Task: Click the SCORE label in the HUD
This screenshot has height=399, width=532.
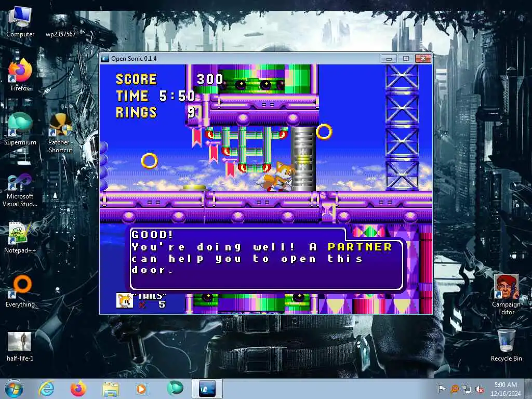Action: click(136, 79)
